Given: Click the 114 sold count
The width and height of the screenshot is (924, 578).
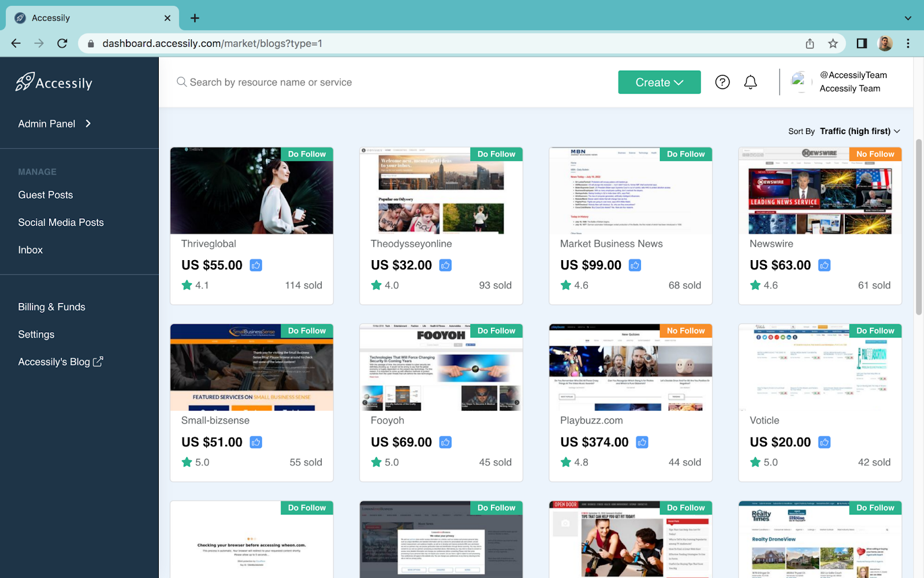Looking at the screenshot, I should coord(303,285).
